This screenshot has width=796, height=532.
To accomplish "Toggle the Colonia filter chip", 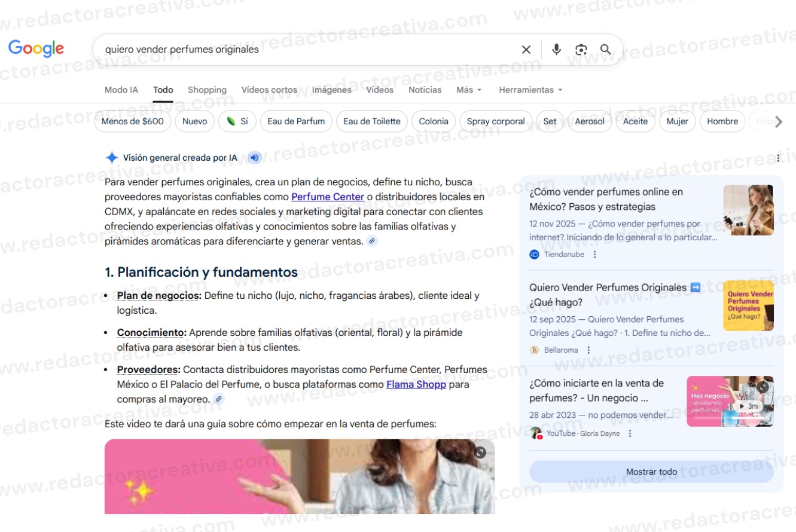I will point(434,121).
